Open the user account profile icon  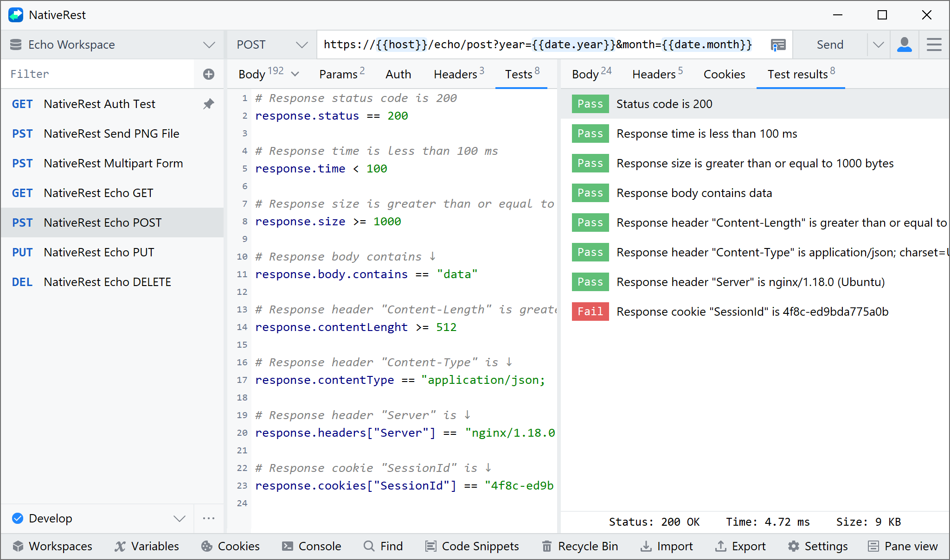(x=904, y=45)
